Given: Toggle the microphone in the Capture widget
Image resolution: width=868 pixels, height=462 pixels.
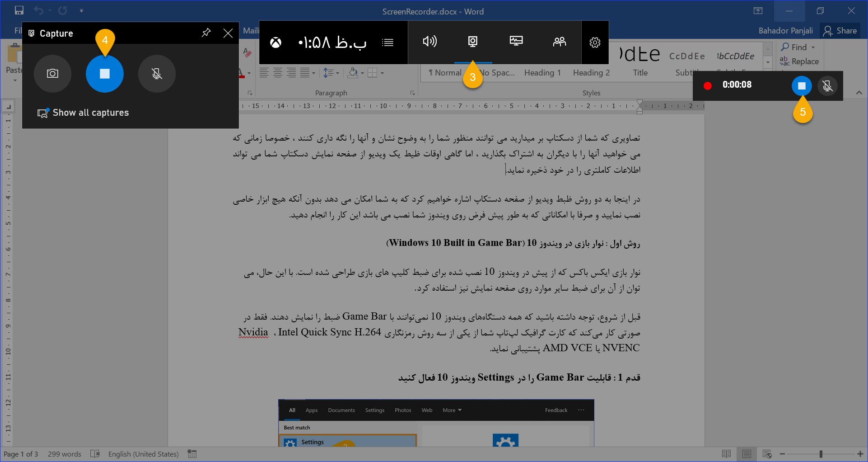Looking at the screenshot, I should pyautogui.click(x=157, y=74).
